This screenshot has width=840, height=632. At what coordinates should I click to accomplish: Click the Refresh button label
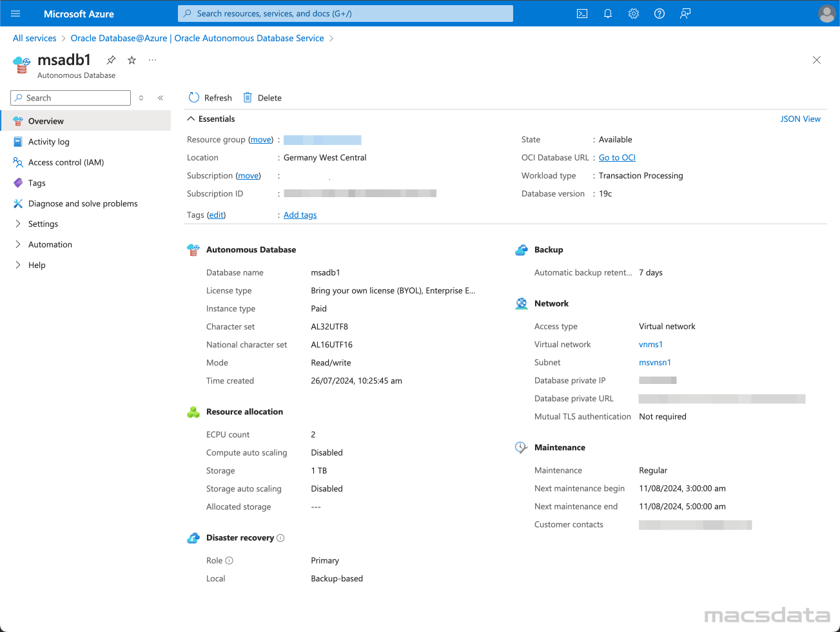(x=218, y=98)
